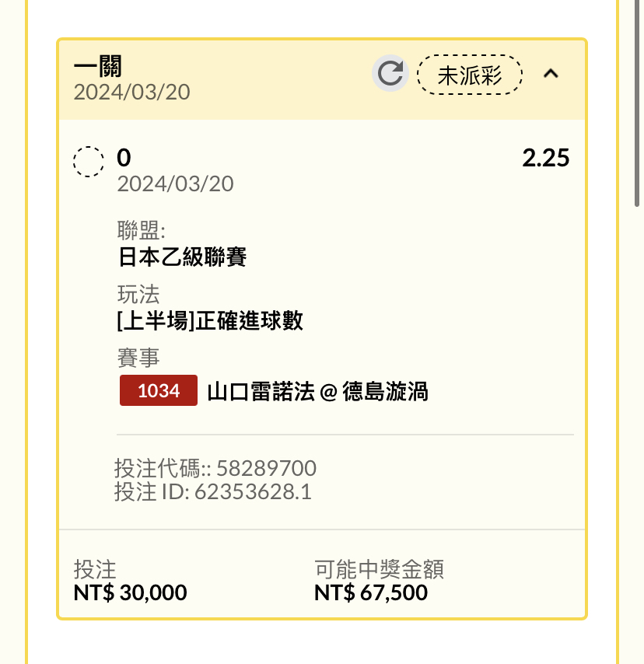Click the 投注 ID 62353628.1 line
Screen dimensions: 644x664
point(212,491)
